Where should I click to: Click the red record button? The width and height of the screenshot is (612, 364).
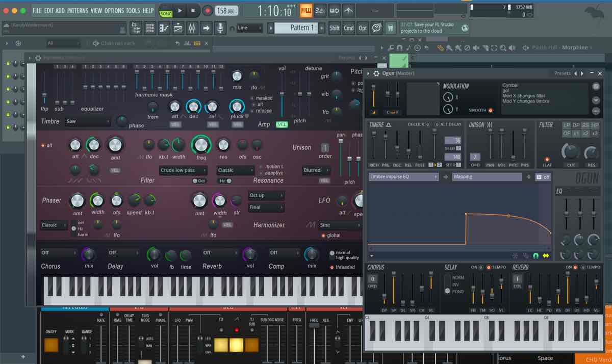(207, 10)
